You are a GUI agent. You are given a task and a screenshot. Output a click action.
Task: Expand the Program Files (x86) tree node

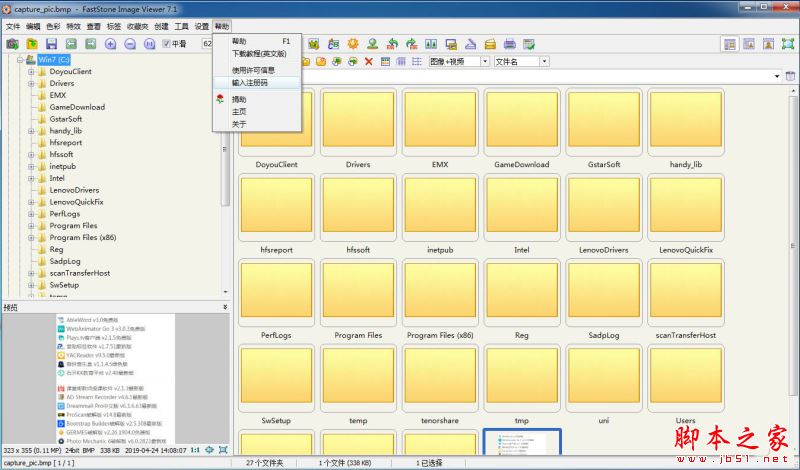coord(31,237)
